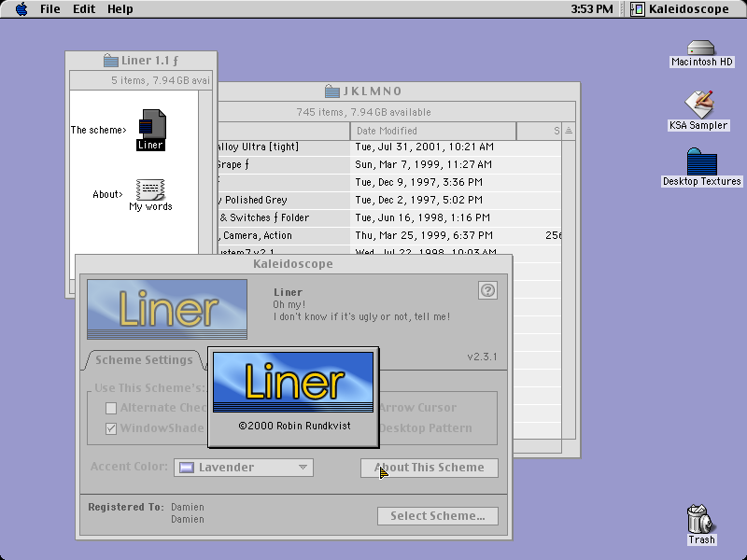Select the "Grape ƒ" row
747x560 pixels.
click(389, 165)
